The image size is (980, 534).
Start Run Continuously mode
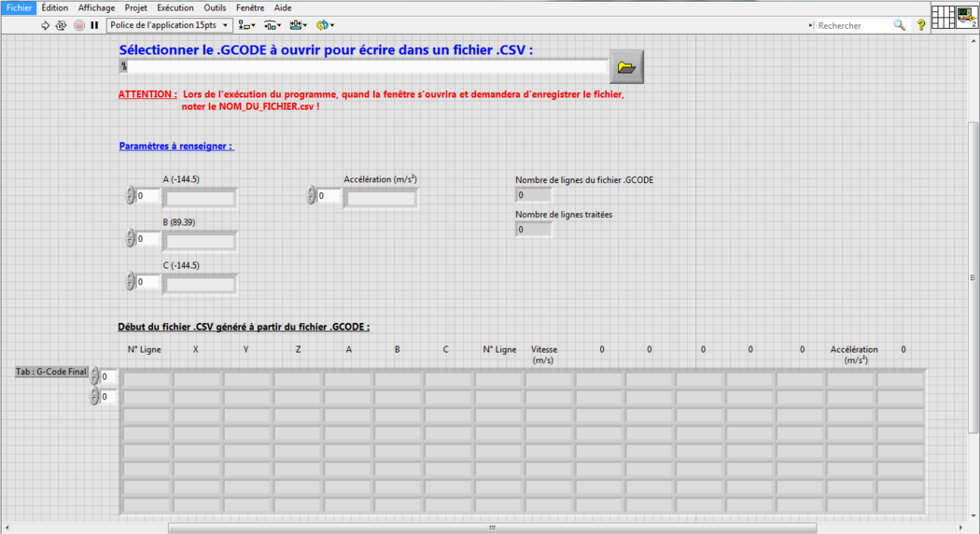pos(61,25)
